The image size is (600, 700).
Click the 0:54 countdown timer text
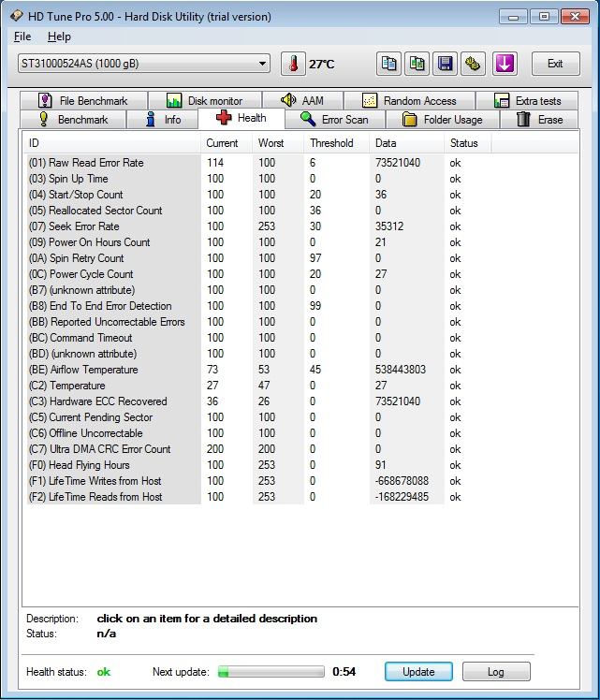[344, 671]
